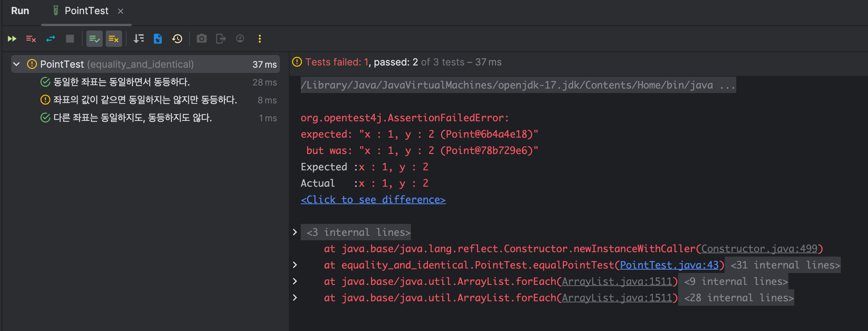
Task: Click the 'Tests failed: 1' status text
Action: point(337,62)
